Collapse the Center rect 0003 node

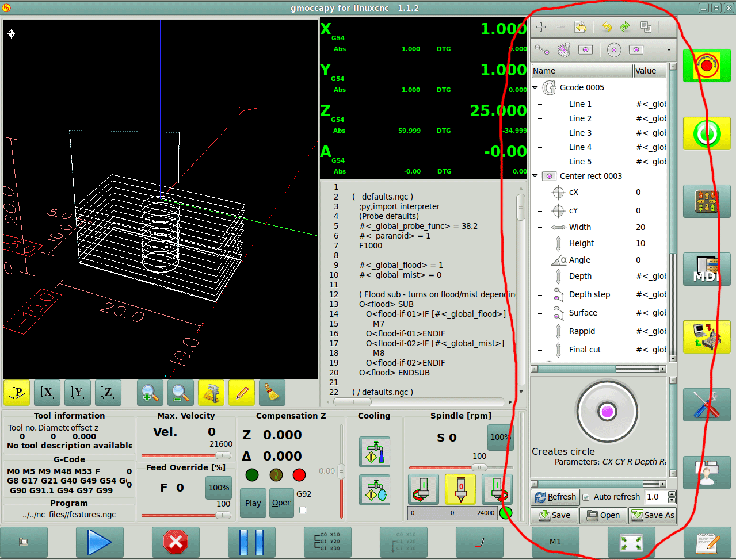pyautogui.click(x=535, y=176)
